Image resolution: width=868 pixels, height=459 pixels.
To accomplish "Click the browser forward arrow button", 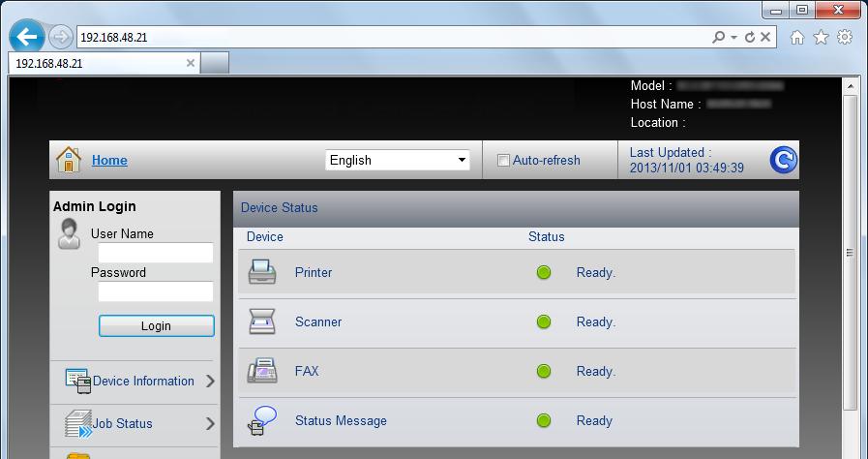I will click(x=60, y=37).
